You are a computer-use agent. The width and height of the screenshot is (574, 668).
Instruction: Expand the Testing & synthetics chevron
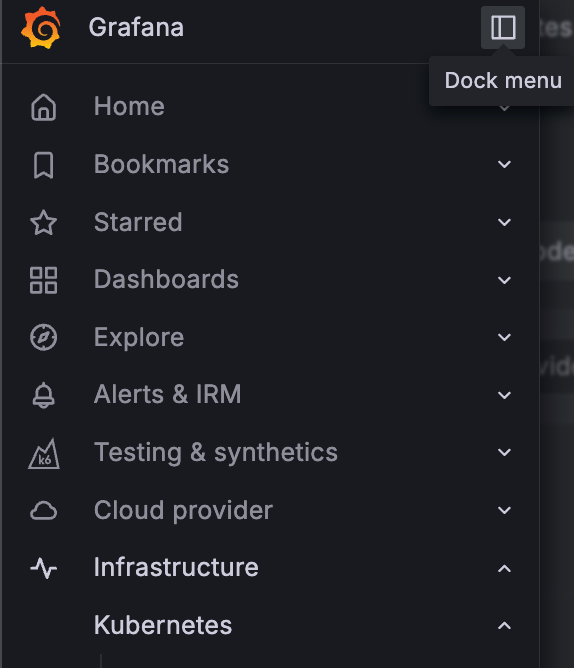[x=505, y=452]
